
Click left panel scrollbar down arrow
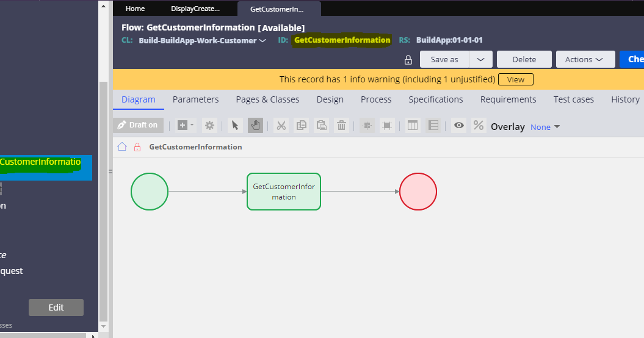pos(104,326)
